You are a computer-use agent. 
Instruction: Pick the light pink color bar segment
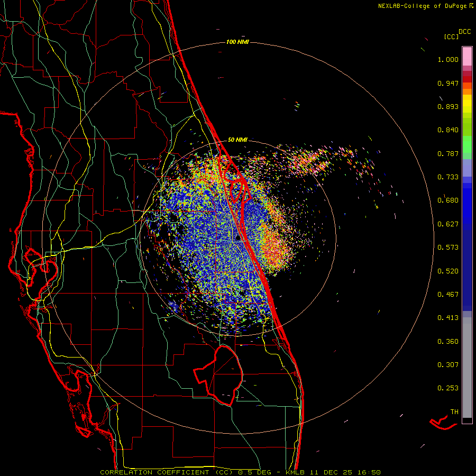tap(467, 56)
